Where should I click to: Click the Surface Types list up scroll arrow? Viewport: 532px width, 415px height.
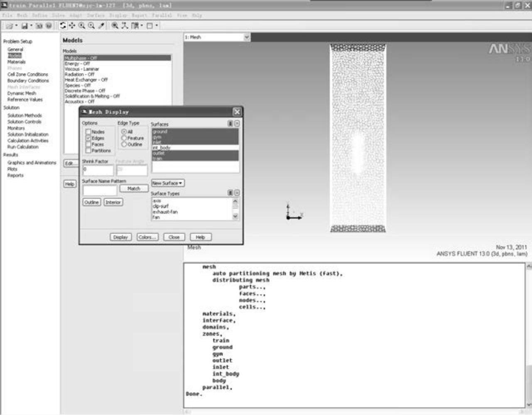pos(235,201)
